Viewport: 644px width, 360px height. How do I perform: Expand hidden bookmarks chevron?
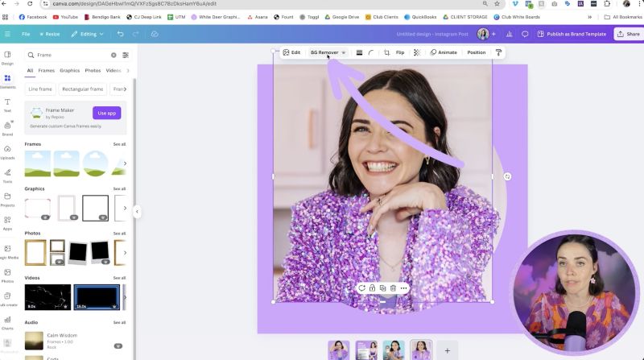[x=590, y=17]
